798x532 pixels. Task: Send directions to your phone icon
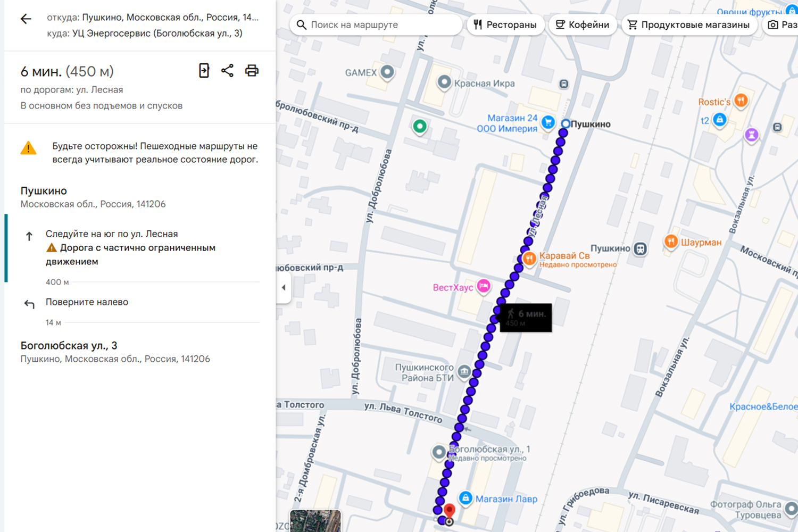coord(204,71)
